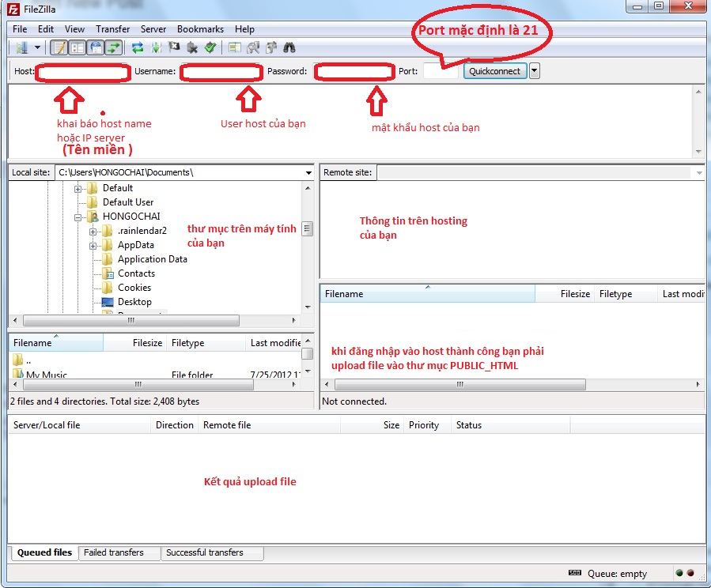Select the Application Data folder
This screenshot has height=588, width=711.
153,259
